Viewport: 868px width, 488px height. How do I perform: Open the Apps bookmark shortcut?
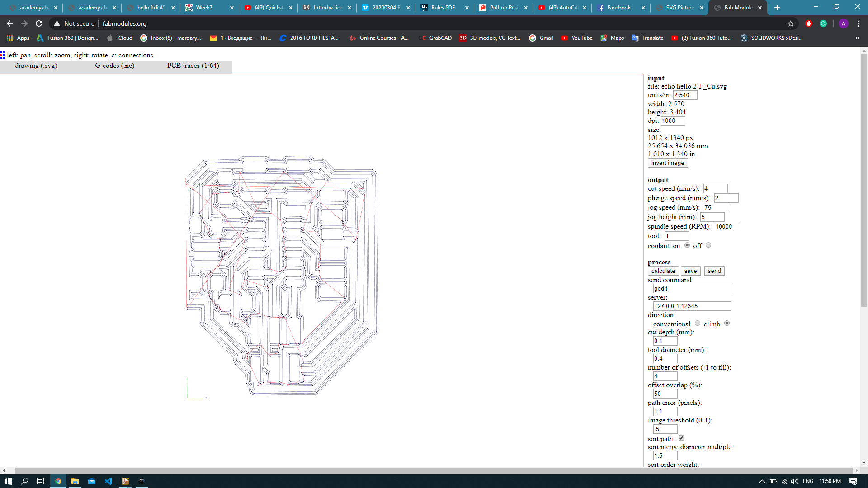pyautogui.click(x=18, y=38)
